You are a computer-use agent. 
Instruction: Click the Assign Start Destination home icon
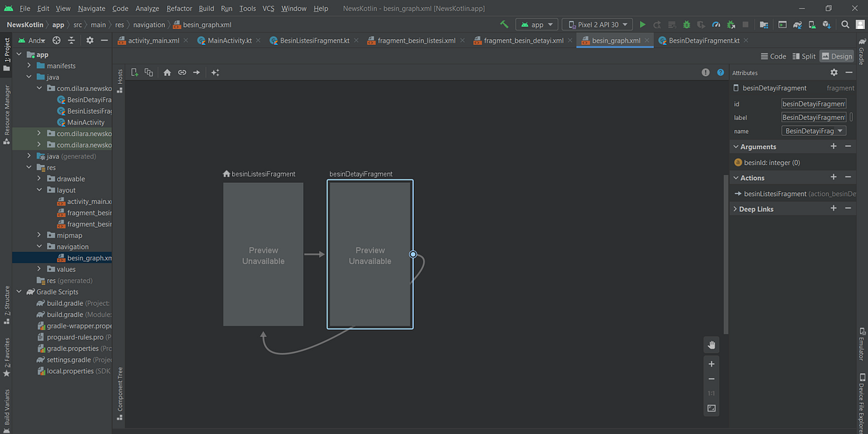point(167,72)
